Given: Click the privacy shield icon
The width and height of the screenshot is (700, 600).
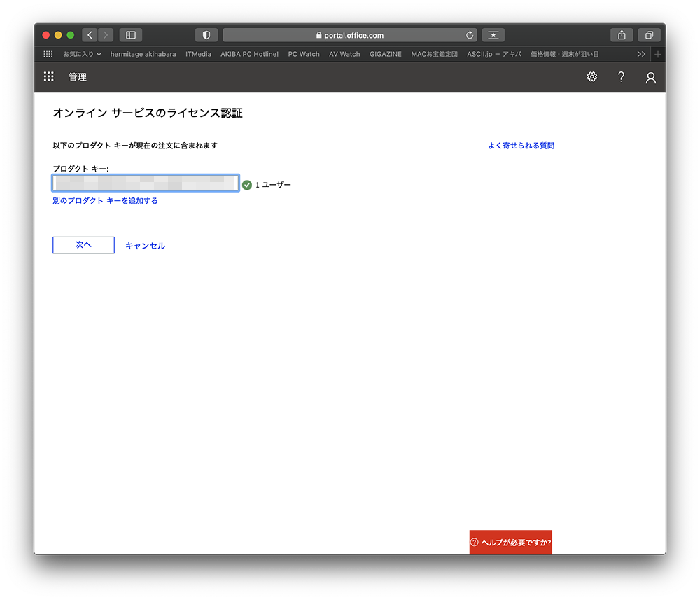Looking at the screenshot, I should click(206, 35).
